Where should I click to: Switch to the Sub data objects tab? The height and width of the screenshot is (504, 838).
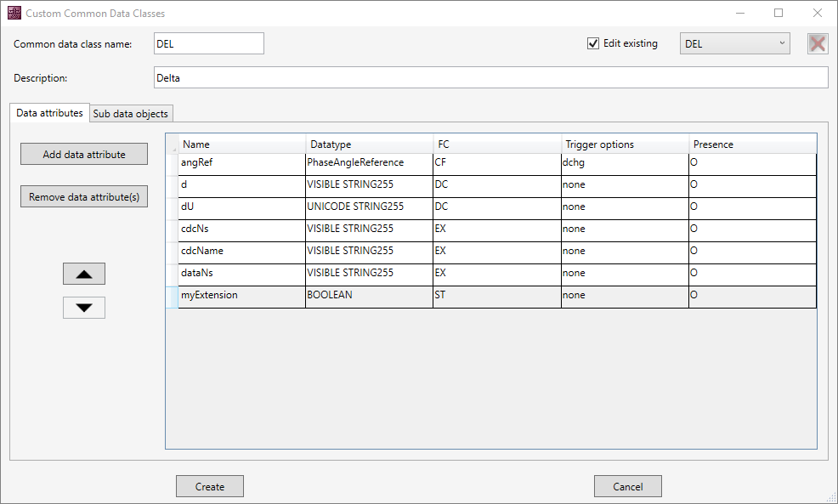(x=130, y=113)
